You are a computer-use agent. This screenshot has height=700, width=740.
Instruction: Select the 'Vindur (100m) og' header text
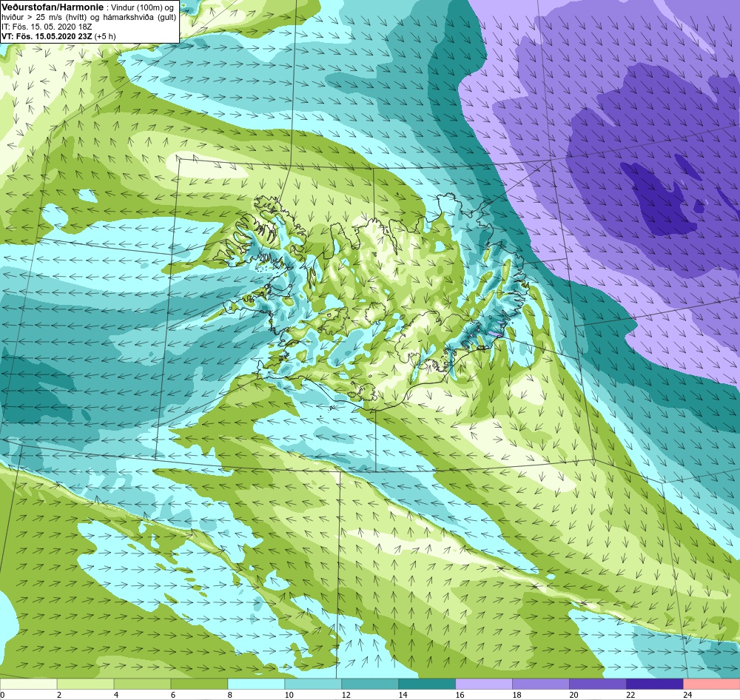[x=143, y=7]
